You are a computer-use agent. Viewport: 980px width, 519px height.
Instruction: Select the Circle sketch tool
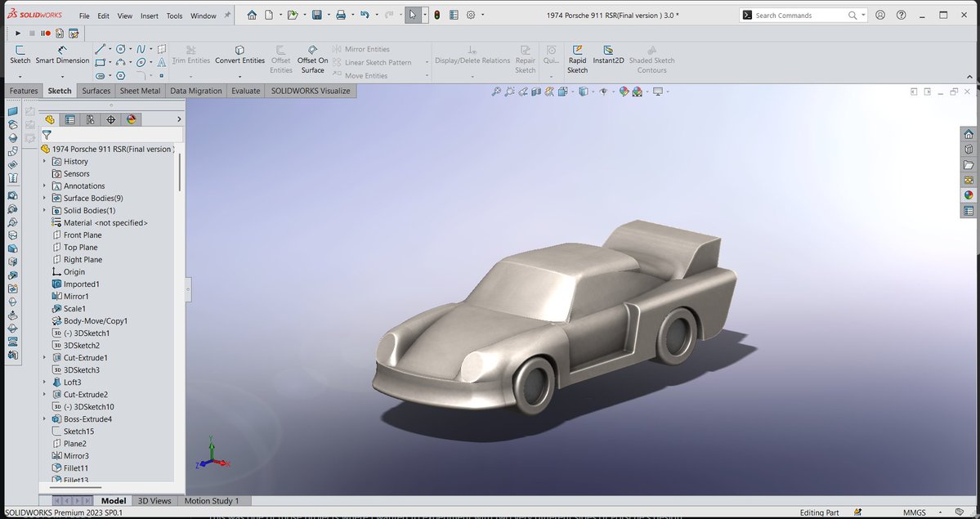(121, 49)
